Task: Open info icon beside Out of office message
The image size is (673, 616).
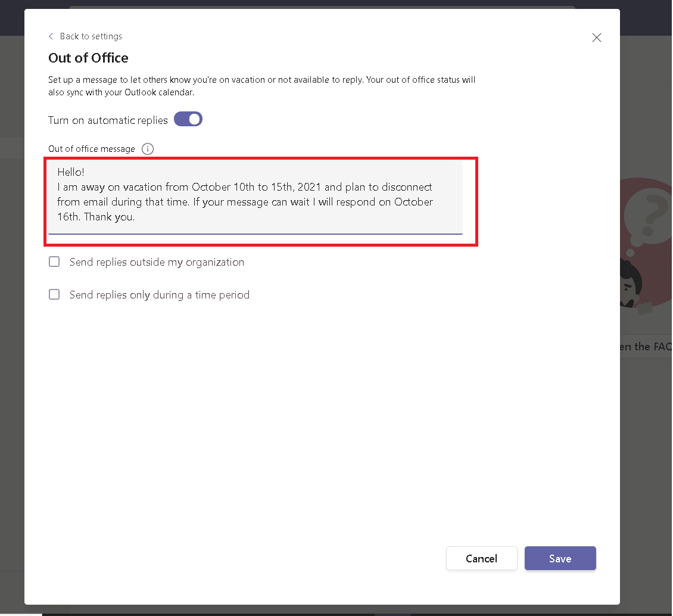Action: pyautogui.click(x=148, y=149)
